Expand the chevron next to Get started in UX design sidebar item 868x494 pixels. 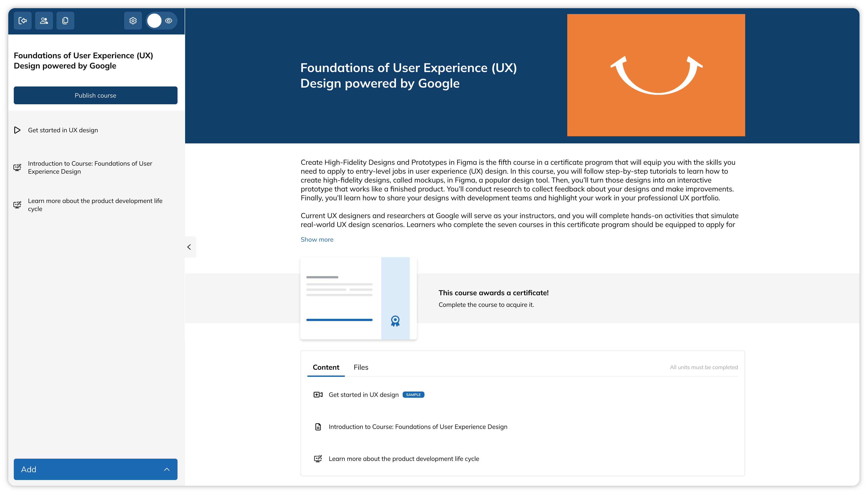pyautogui.click(x=18, y=130)
